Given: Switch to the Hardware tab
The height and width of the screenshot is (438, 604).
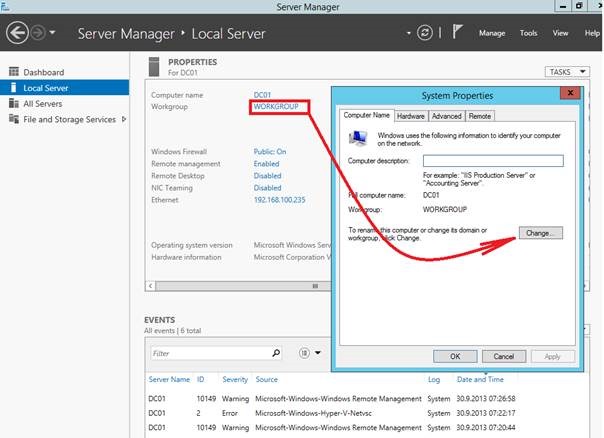Looking at the screenshot, I should pos(411,116).
